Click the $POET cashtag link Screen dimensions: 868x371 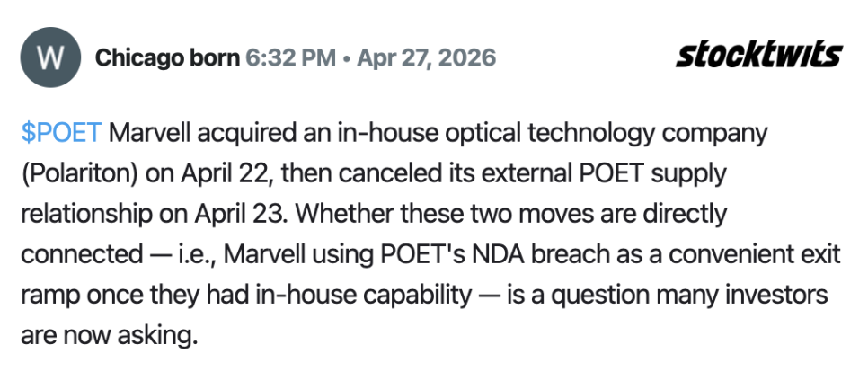[x=61, y=133]
